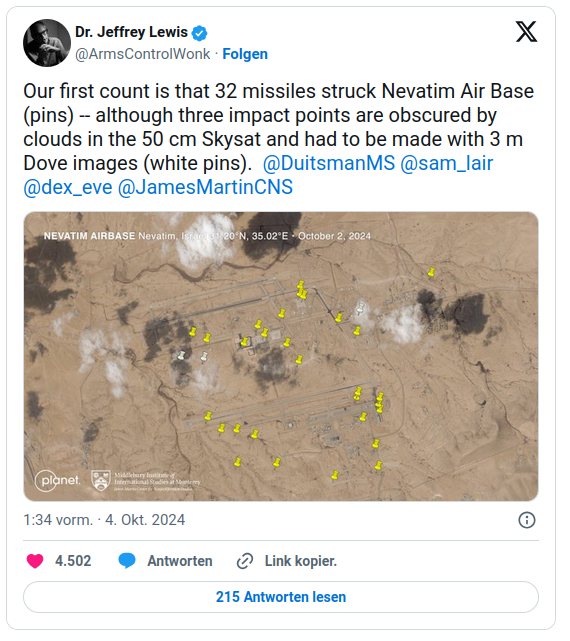The image size is (570, 641).
Task: Open 215 Antworten lesen button
Action: (x=281, y=597)
